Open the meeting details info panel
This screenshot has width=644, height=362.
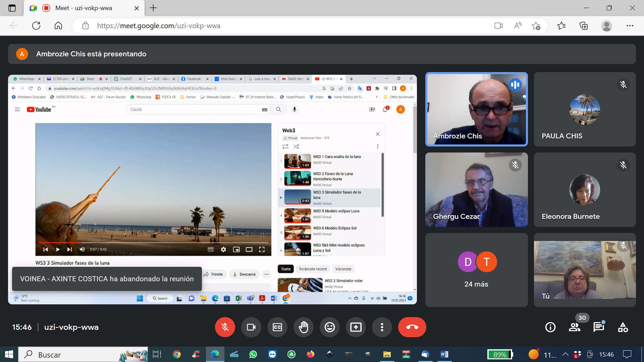click(550, 327)
